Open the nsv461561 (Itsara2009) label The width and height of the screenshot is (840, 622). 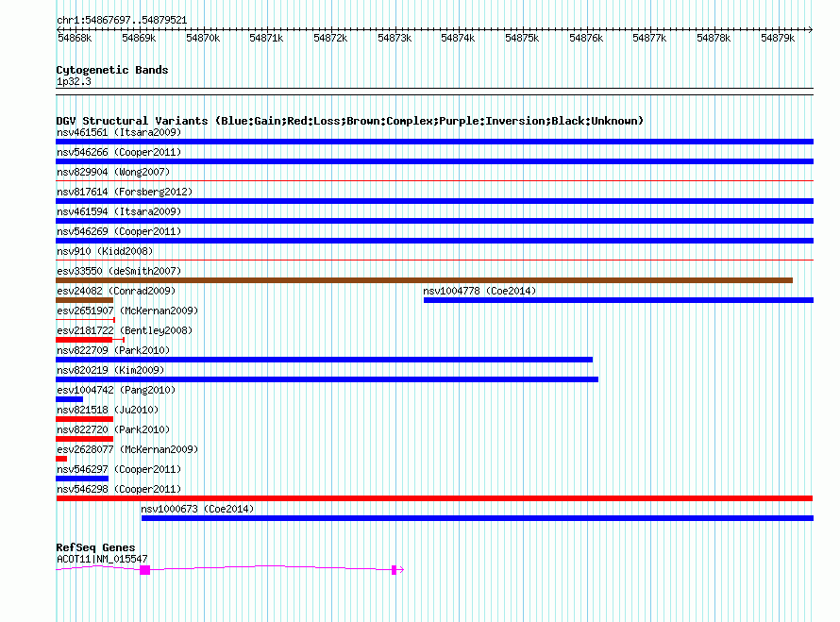(119, 132)
